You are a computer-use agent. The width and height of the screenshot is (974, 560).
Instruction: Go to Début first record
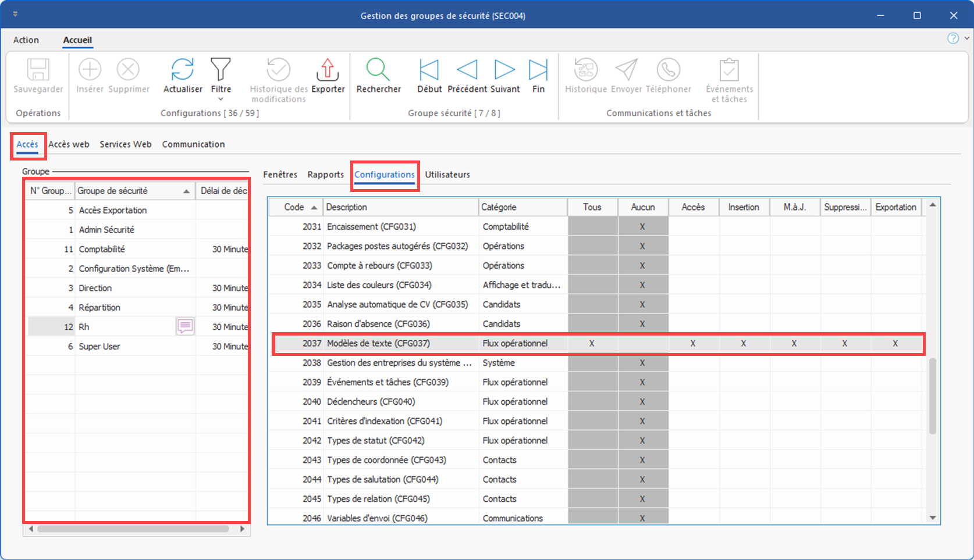click(429, 70)
